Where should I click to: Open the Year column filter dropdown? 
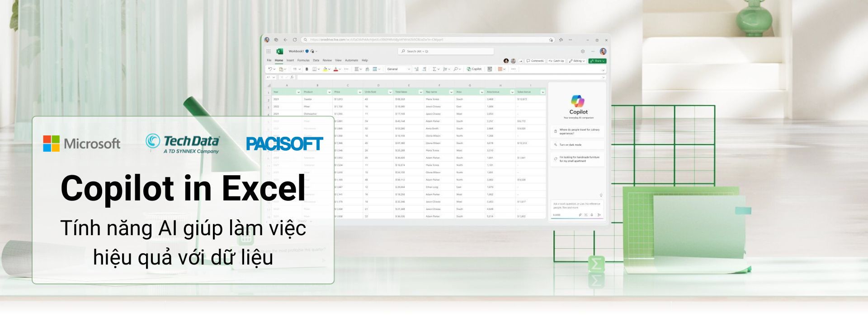pos(298,92)
